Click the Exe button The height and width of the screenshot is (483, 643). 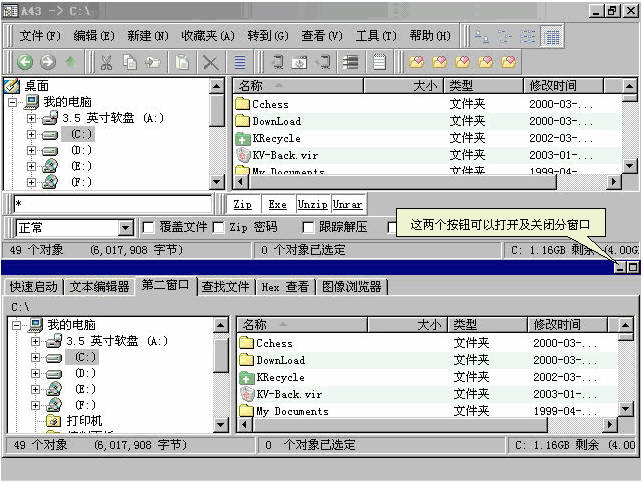(278, 204)
